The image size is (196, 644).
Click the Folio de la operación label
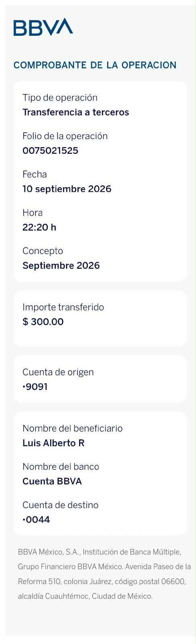(65, 136)
